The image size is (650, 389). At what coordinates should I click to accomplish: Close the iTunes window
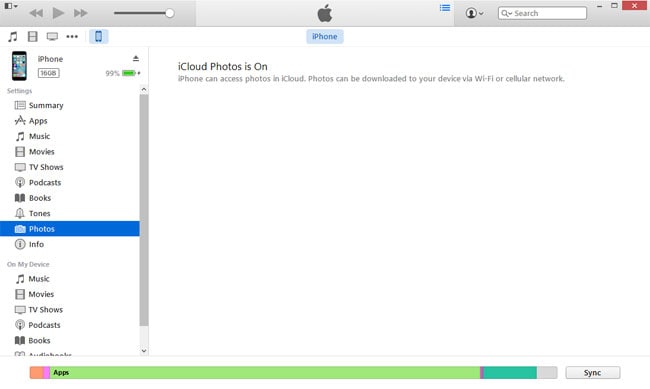635,6
